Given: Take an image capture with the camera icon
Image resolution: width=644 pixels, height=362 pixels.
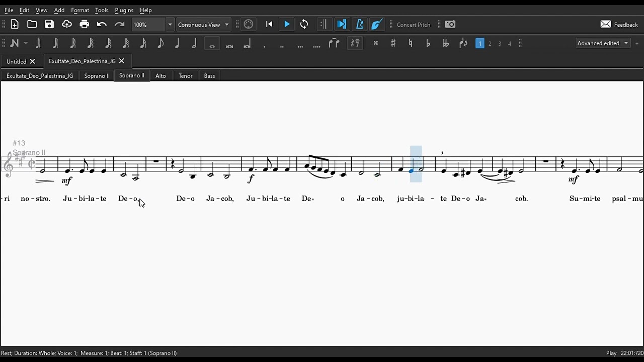Looking at the screenshot, I should pyautogui.click(x=450, y=24).
